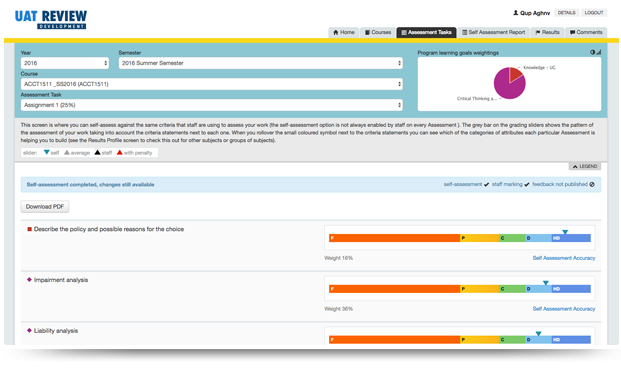Screen dimensions: 621x381
Task: Click the D segment on Impairment analysis slider
Action: pos(538,289)
